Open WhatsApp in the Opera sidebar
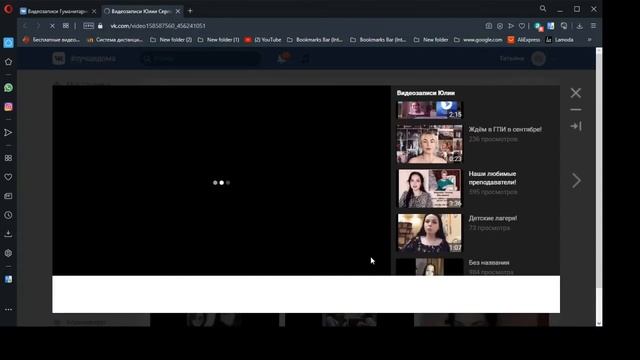The width and height of the screenshot is (640, 360). pyautogui.click(x=8, y=88)
